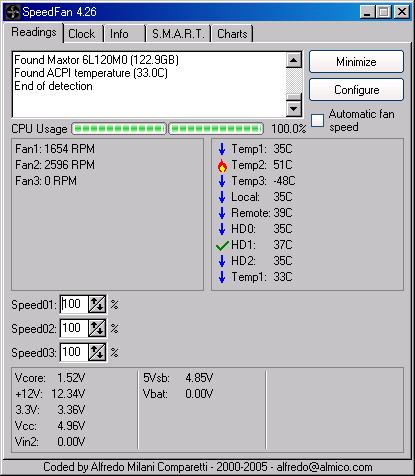Screen dimensions: 415x476
Task: Click the log scrollbar down arrow
Action: pyautogui.click(x=294, y=108)
